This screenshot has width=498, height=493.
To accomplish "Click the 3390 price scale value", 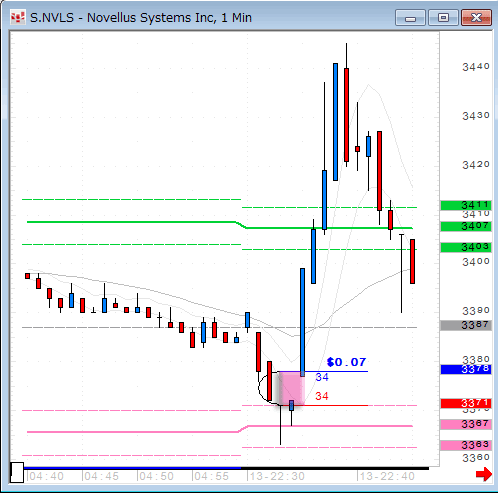I will 476,311.
